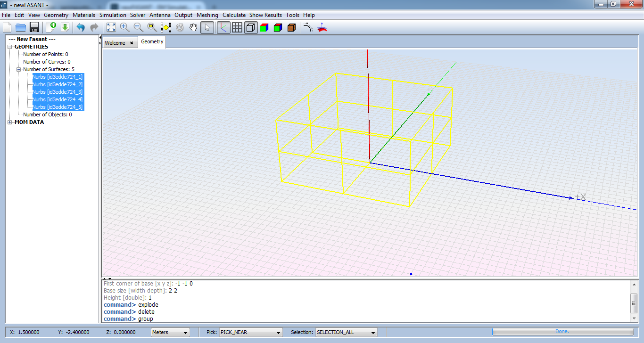Screen dimensions: 644x343
Task: Click the Undo arrow icon
Action: pos(81,27)
